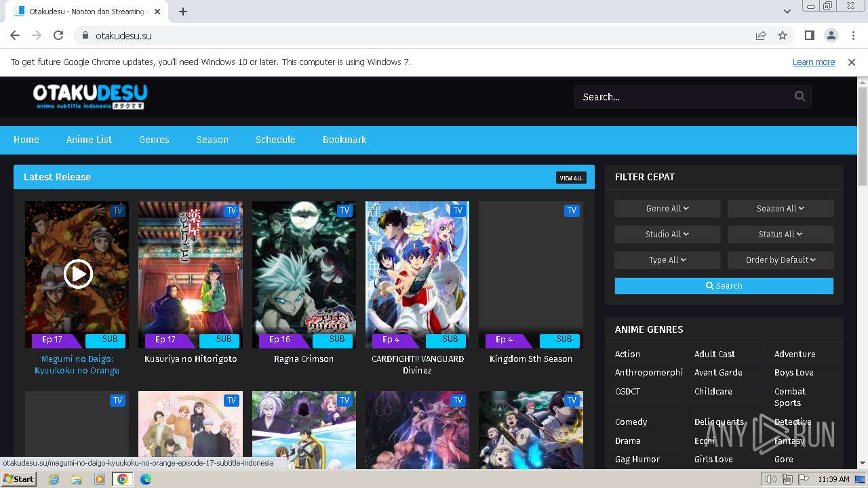Expand the Order by Default dropdown
Screen dimensions: 868x488
pyautogui.click(x=781, y=260)
